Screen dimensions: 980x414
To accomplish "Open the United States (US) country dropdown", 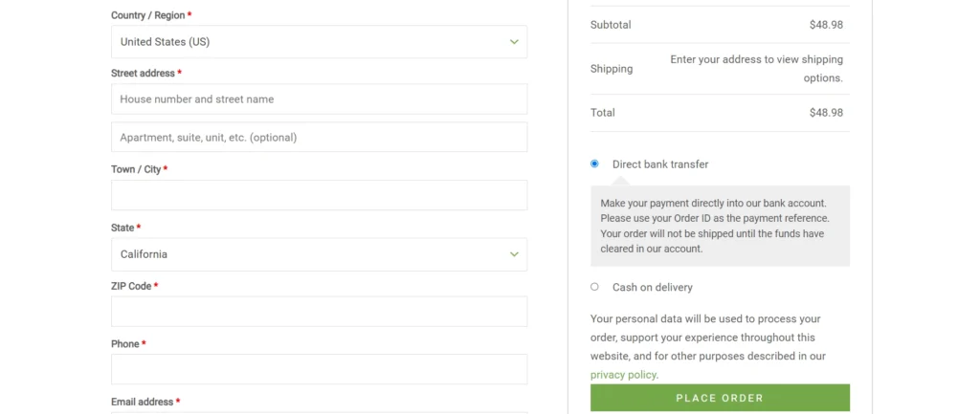I will pyautogui.click(x=306, y=42).
